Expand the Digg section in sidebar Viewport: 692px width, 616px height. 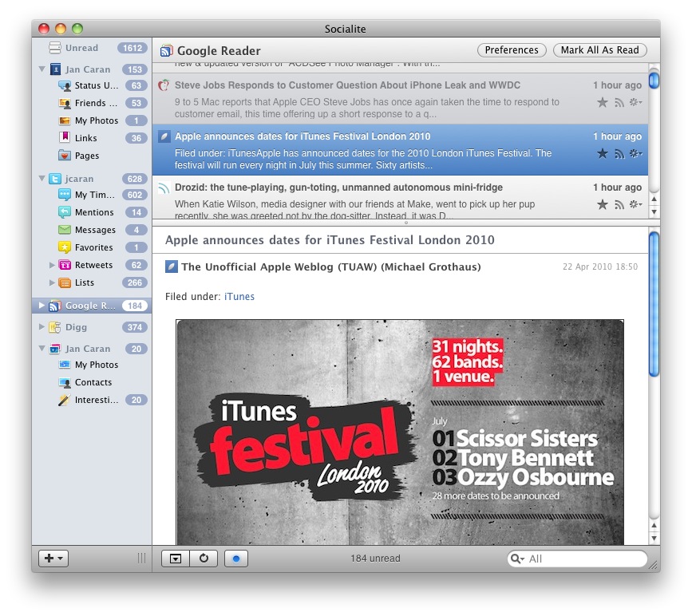tap(42, 326)
